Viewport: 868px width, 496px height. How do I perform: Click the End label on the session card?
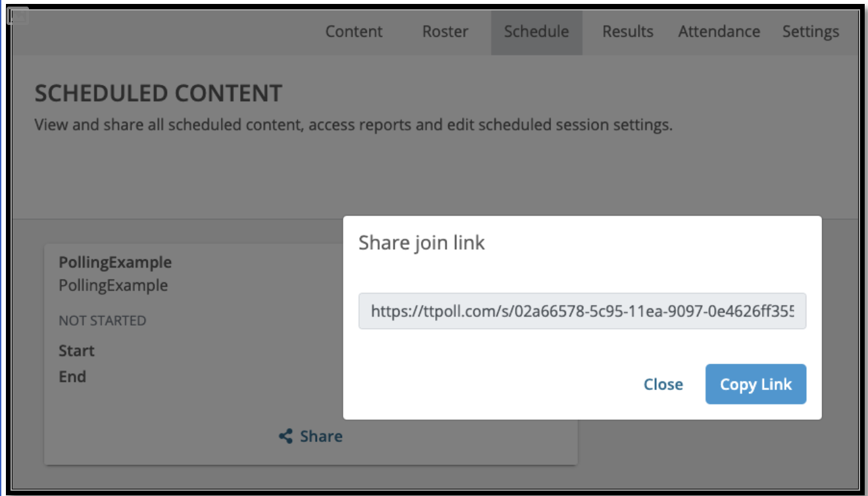(x=72, y=377)
